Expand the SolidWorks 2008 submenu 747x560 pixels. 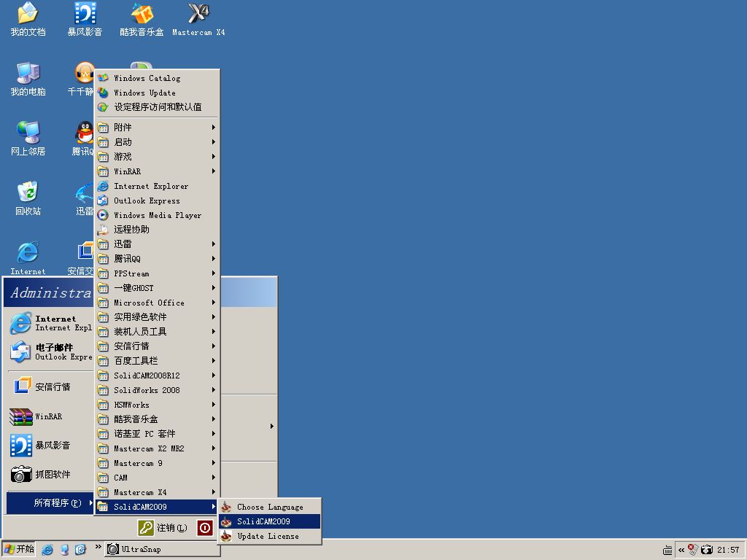click(158, 390)
